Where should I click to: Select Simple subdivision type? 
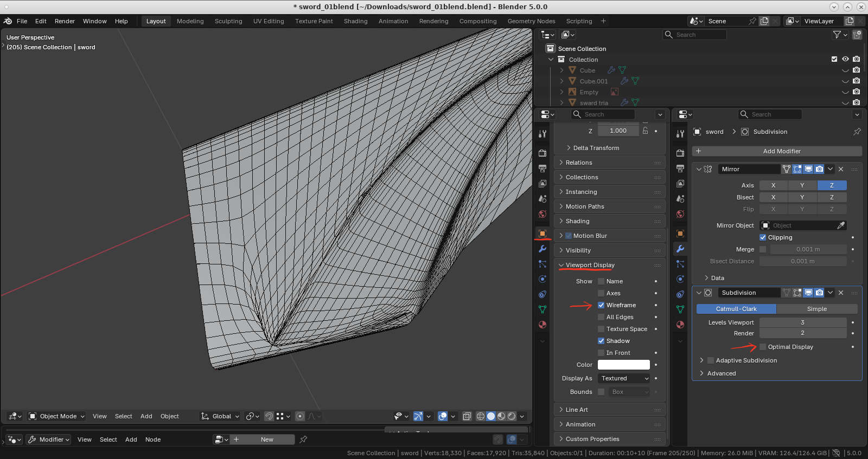(x=817, y=309)
